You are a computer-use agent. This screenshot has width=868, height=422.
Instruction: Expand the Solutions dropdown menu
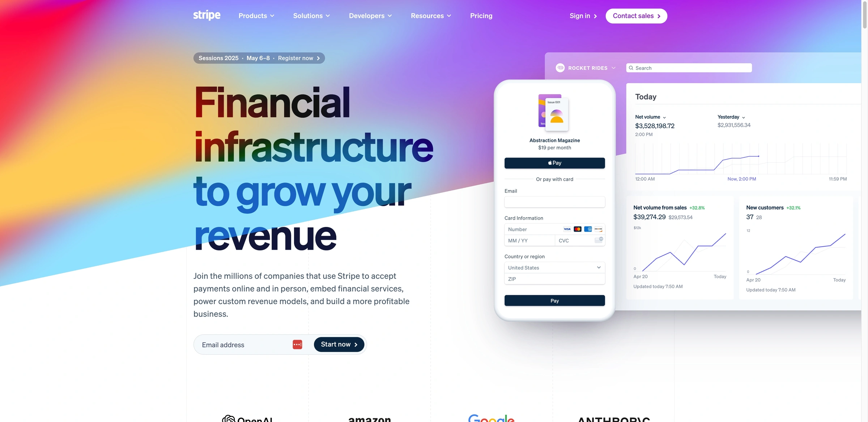click(312, 16)
